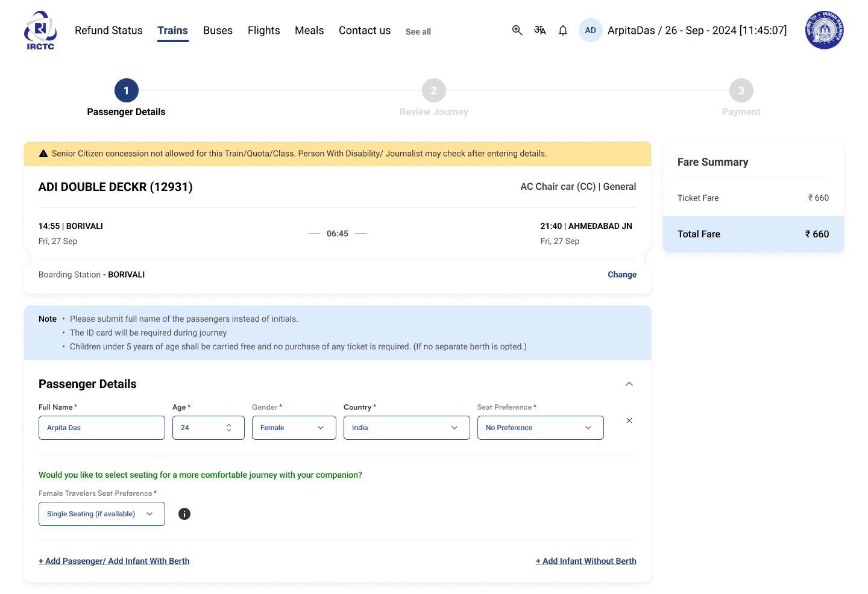
Task: Click the Age stepper arrows
Action: (x=229, y=428)
